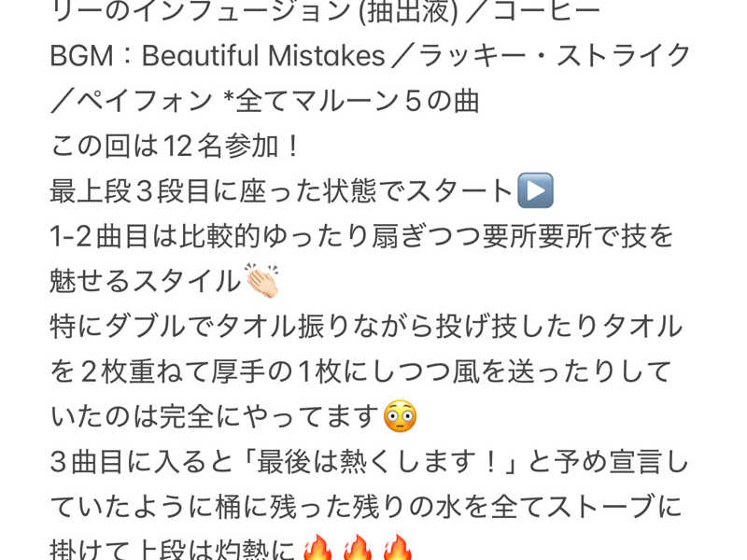Click the flushed face emoji
This screenshot has height=560, width=747.
(401, 416)
